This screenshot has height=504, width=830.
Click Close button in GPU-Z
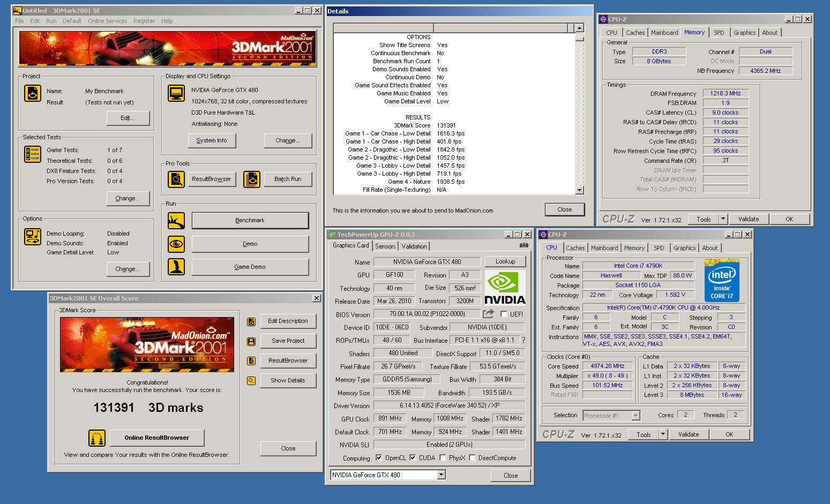(511, 476)
